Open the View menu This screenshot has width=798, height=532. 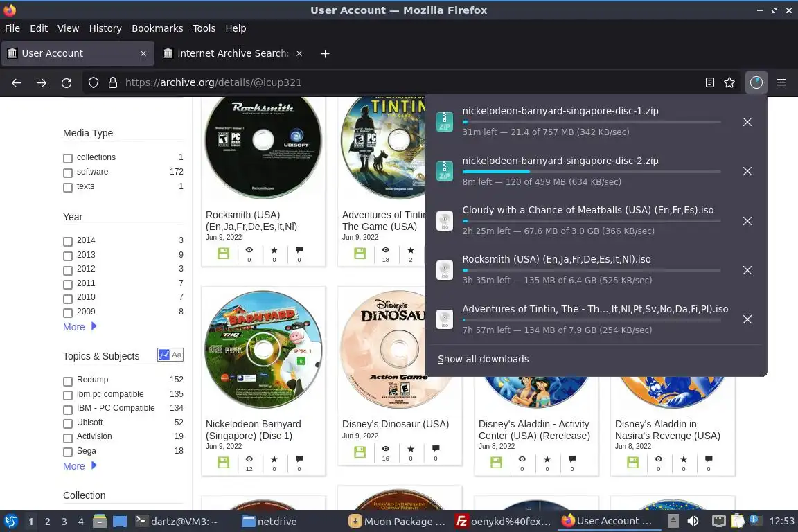click(68, 28)
